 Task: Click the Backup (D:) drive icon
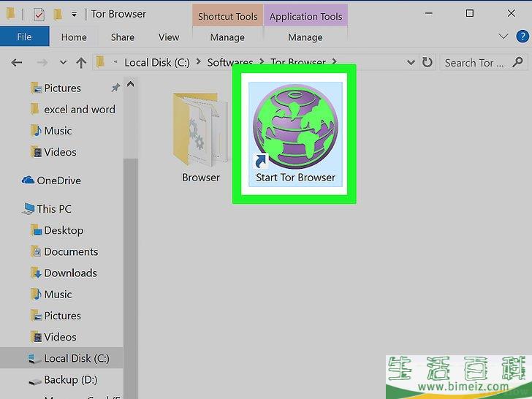coord(34,381)
